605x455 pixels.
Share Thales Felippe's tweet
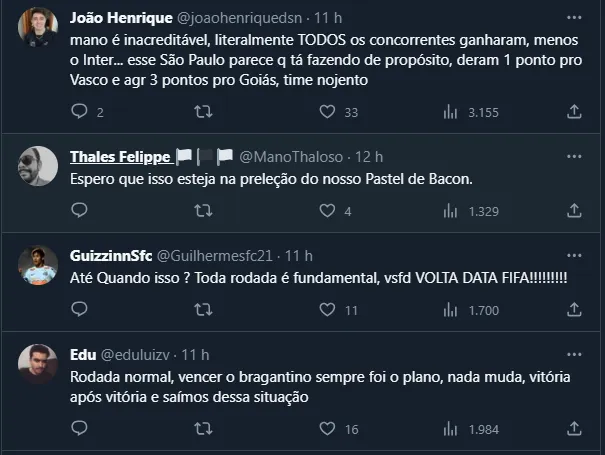click(x=573, y=211)
